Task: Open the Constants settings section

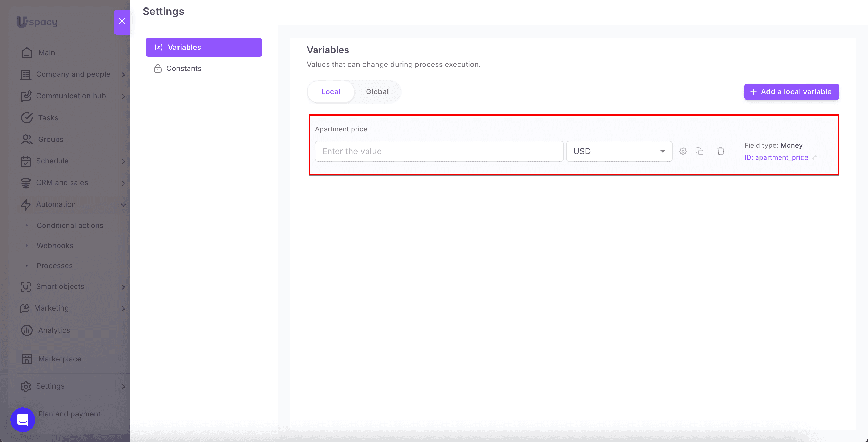Action: click(x=204, y=68)
